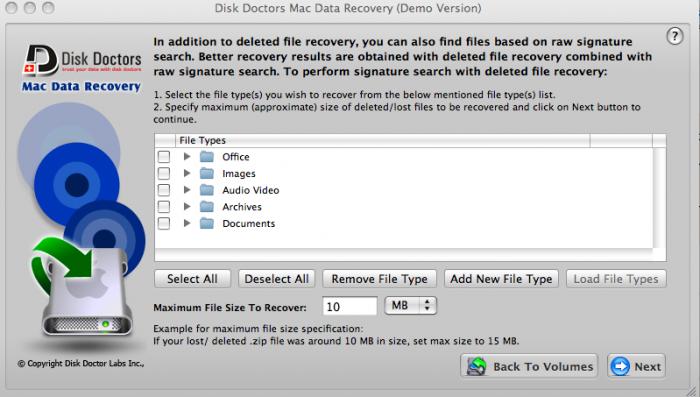Screen dimensions: 700x397
Task: Click the Images folder icon
Action: coord(207,173)
